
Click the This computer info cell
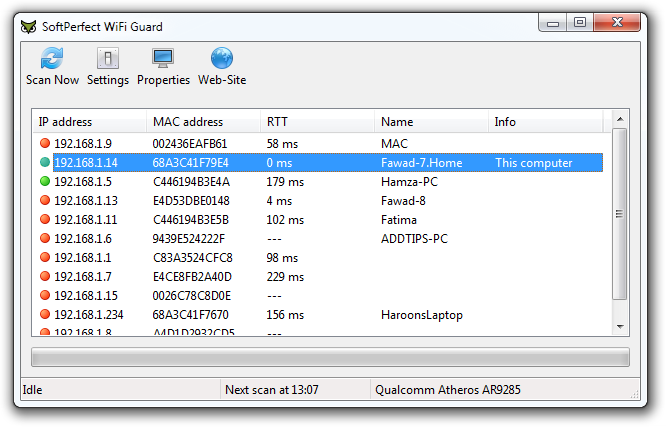pyautogui.click(x=533, y=163)
